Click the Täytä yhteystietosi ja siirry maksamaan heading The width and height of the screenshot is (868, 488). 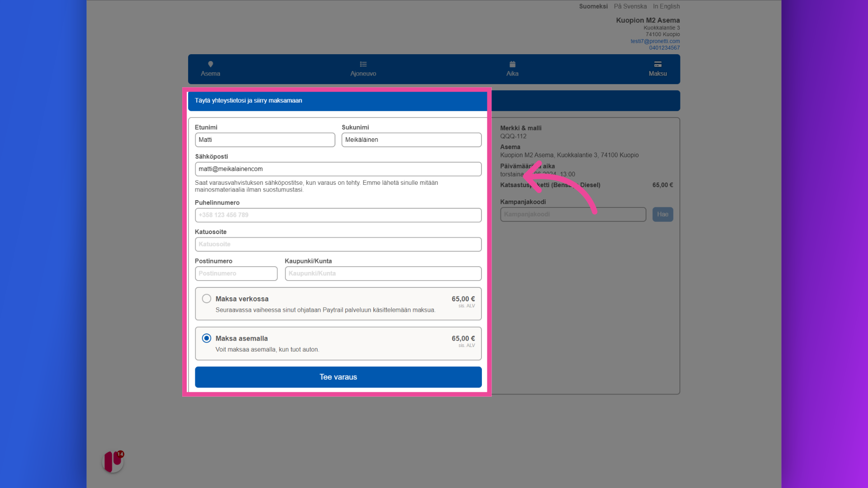tap(248, 100)
